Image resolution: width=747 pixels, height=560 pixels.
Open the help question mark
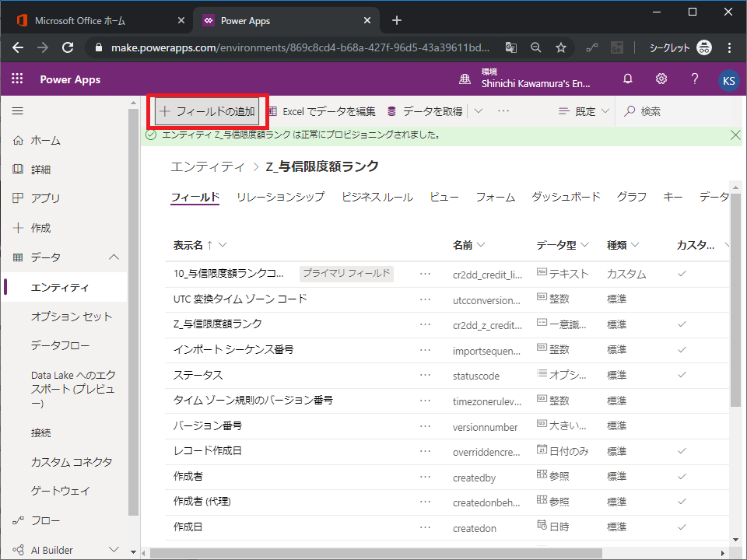coord(695,79)
